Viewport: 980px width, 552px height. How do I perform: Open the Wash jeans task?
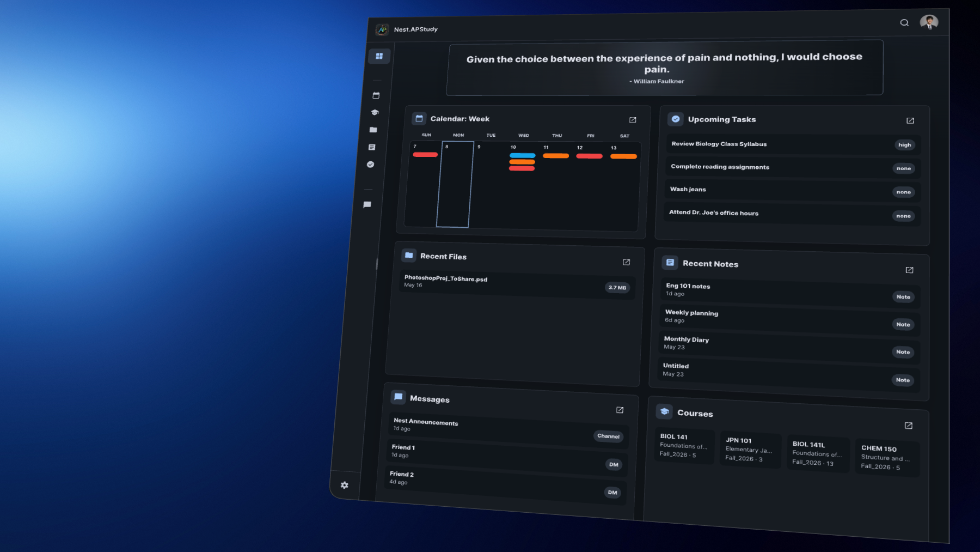(792, 191)
